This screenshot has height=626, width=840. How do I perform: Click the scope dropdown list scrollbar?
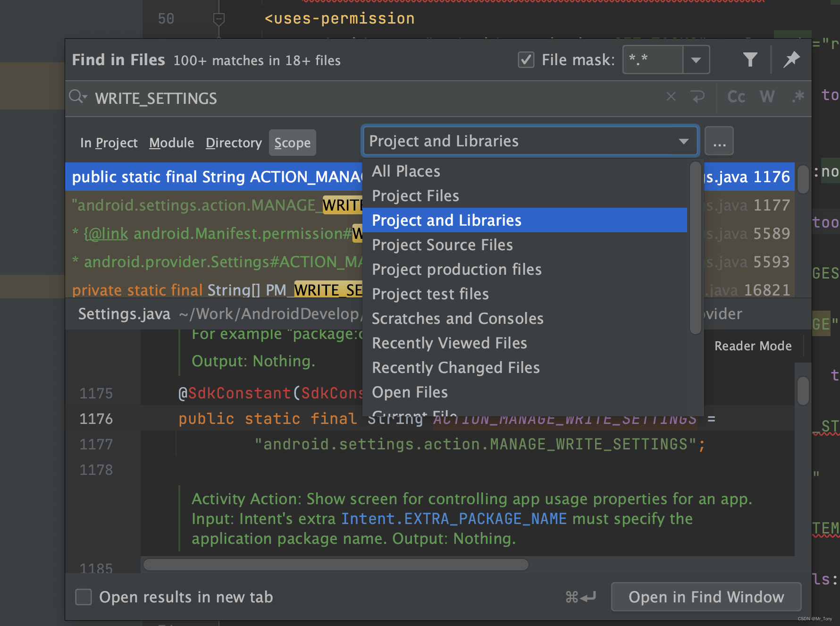point(696,248)
